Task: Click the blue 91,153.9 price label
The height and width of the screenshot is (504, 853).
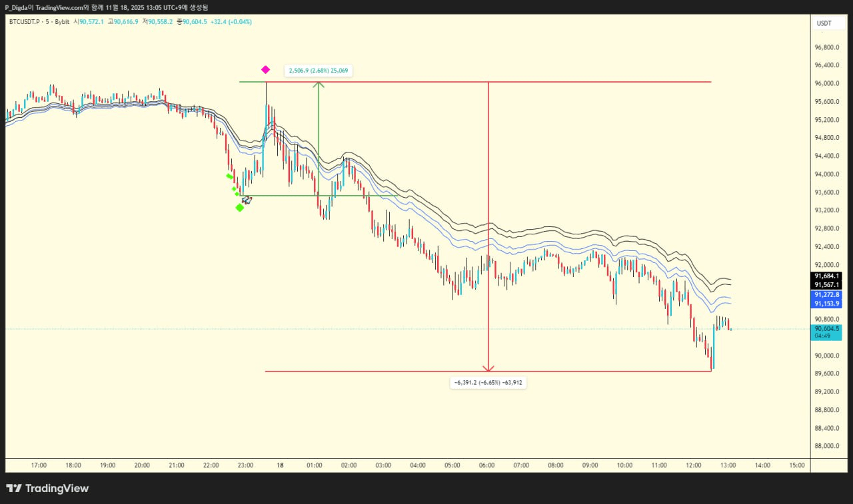Action: coord(826,304)
